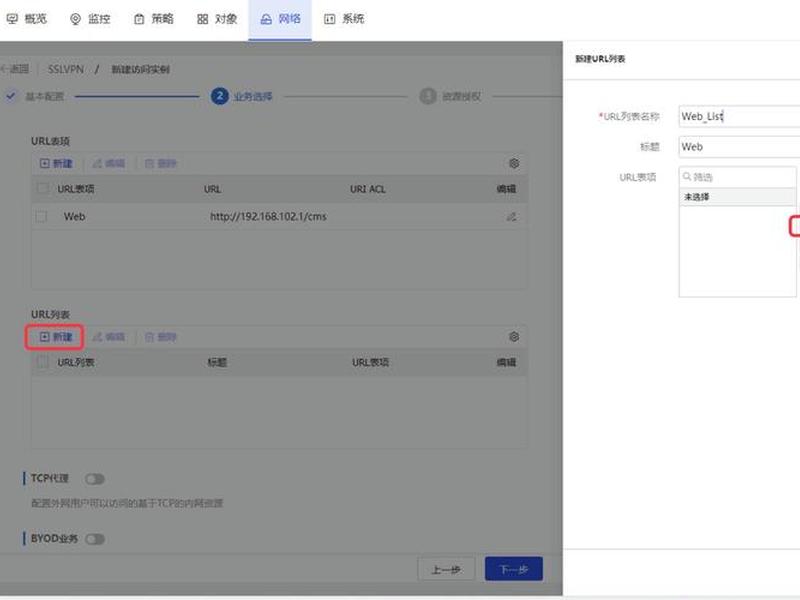Select the 网络 network tab
The width and height of the screenshot is (800, 600).
280,19
